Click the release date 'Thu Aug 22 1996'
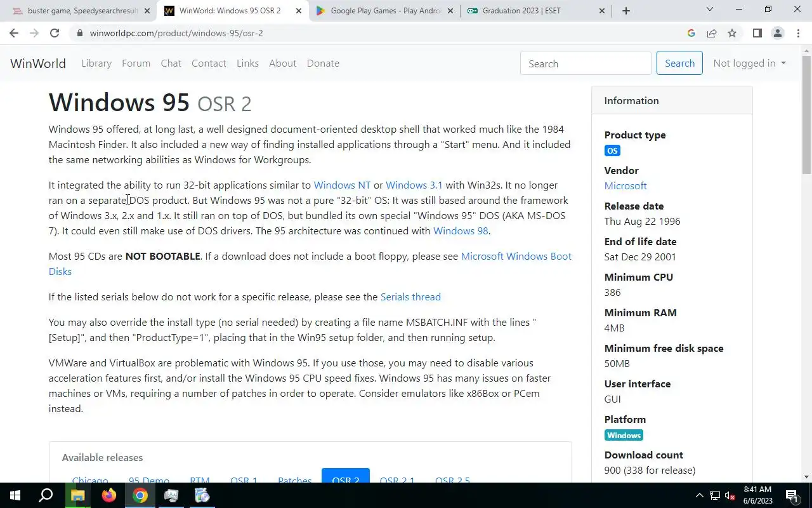This screenshot has height=508, width=812. click(642, 221)
